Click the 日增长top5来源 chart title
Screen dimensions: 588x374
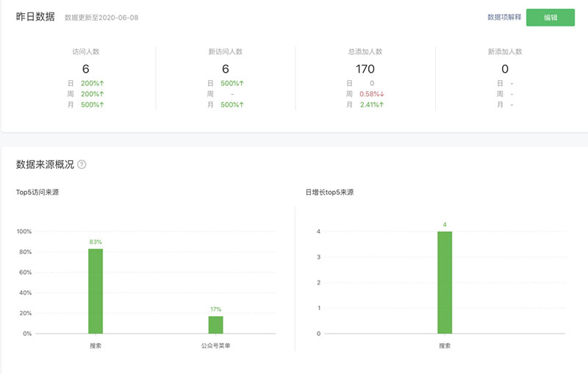pyautogui.click(x=329, y=192)
